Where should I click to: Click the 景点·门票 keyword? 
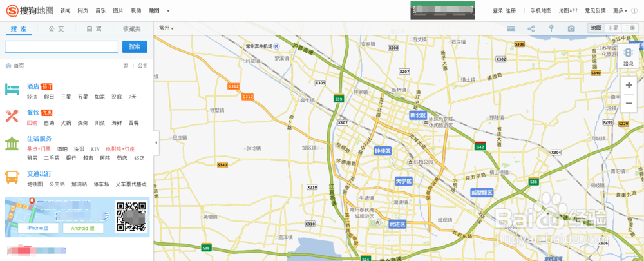(x=39, y=149)
